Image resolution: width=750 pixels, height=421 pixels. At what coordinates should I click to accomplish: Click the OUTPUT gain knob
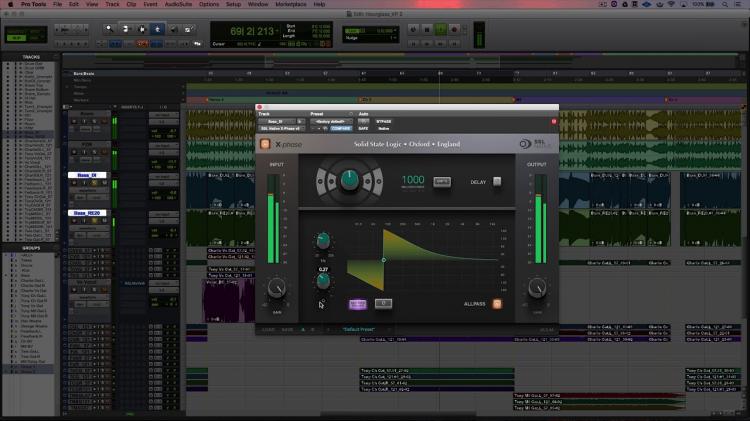pyautogui.click(x=537, y=288)
